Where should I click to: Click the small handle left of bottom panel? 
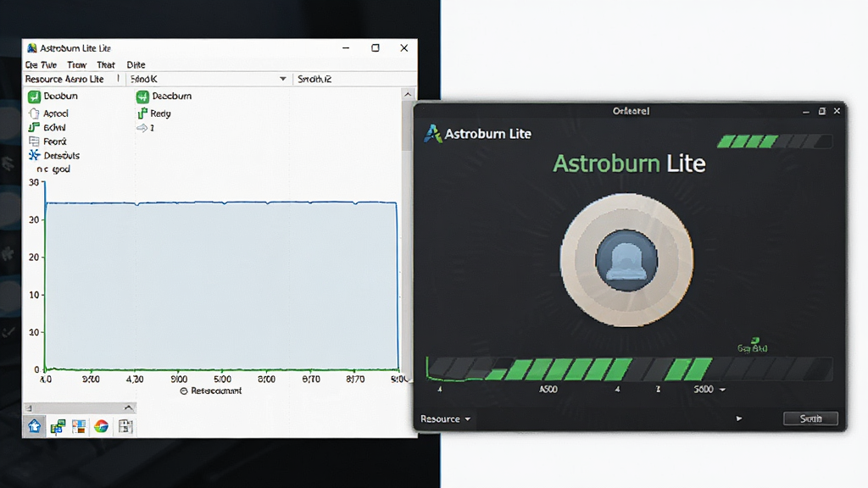point(29,408)
